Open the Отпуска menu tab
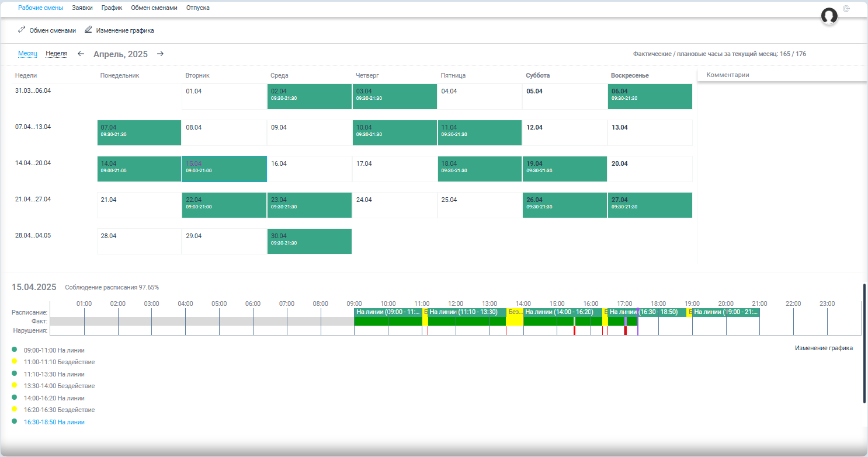This screenshot has height=457, width=868. point(198,8)
